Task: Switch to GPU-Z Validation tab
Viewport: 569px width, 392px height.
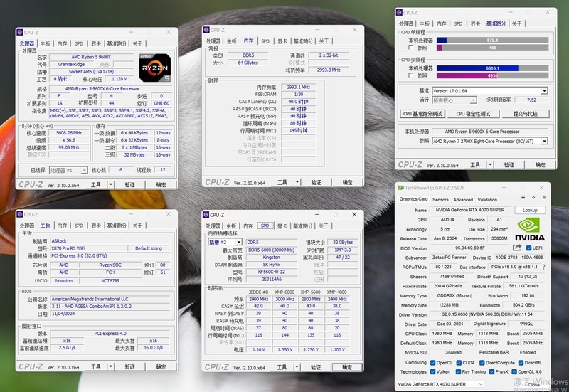Action: point(487,200)
